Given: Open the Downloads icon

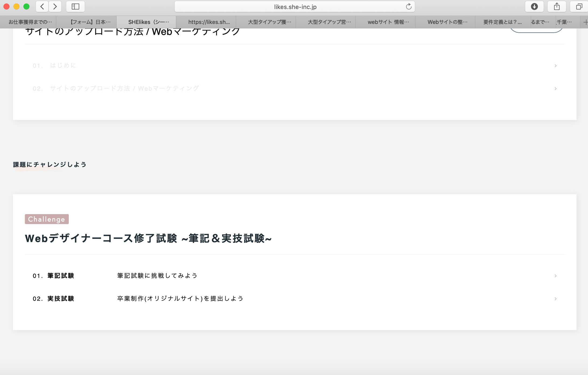Looking at the screenshot, I should pyautogui.click(x=534, y=6).
